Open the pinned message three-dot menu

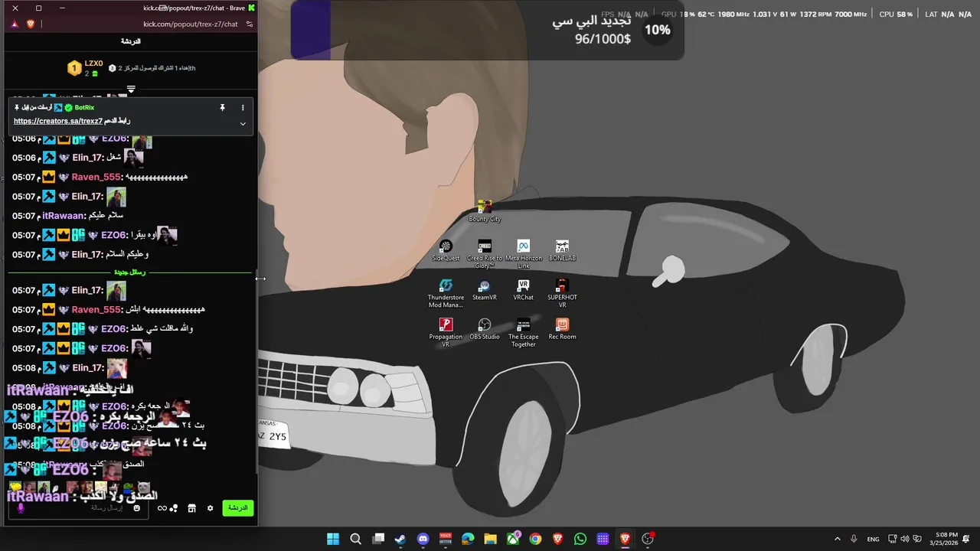(x=243, y=108)
